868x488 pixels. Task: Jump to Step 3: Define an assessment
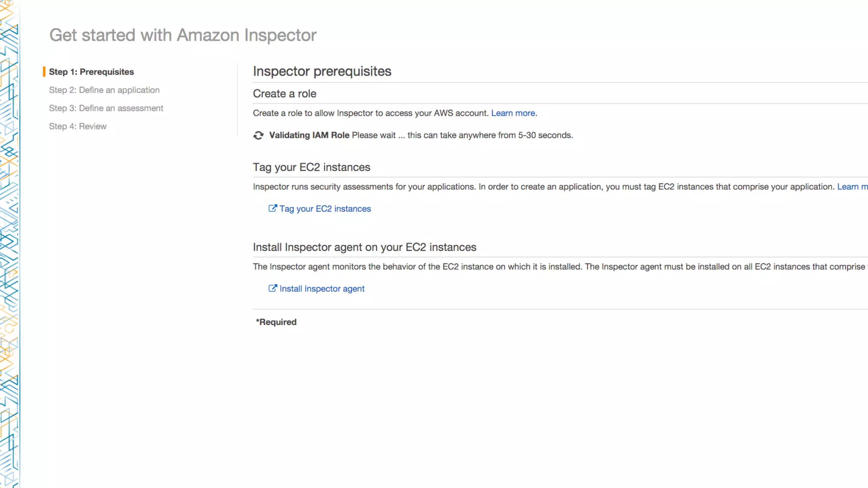(x=106, y=108)
